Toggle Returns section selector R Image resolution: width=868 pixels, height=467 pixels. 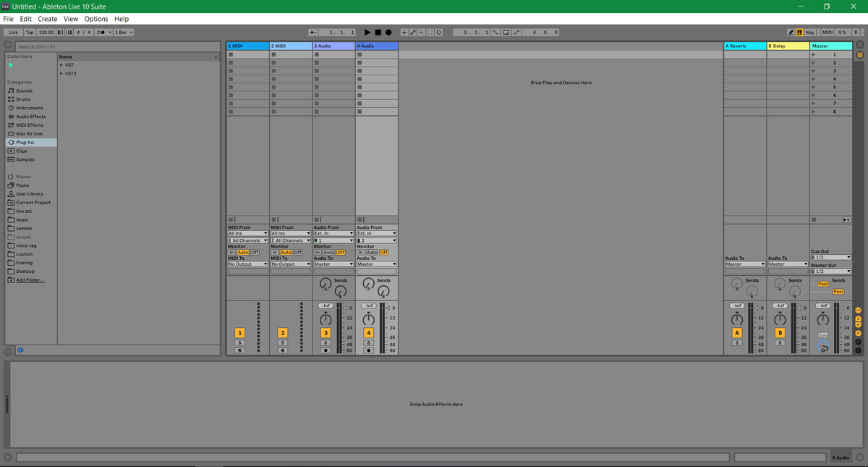coord(859,326)
